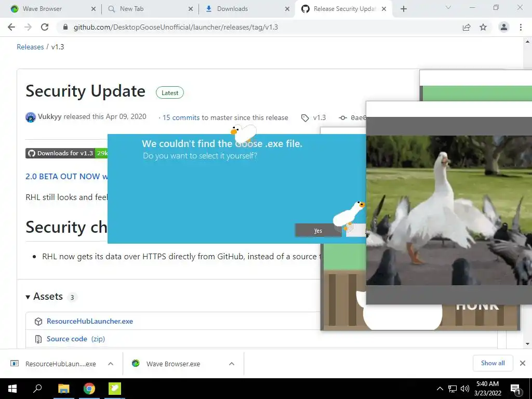Image resolution: width=532 pixels, height=399 pixels.
Task: Close the Downloads tab
Action: 287,9
